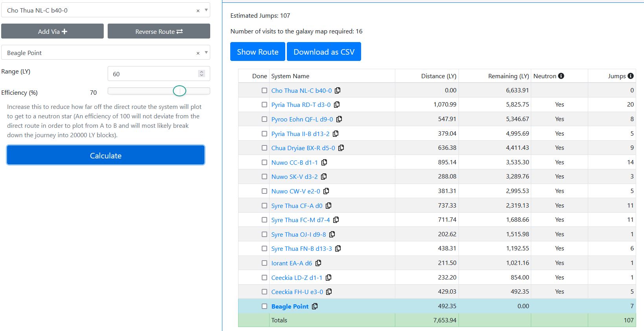This screenshot has width=644, height=331.
Task: Open the source system dropdown arrow
Action: (x=206, y=10)
